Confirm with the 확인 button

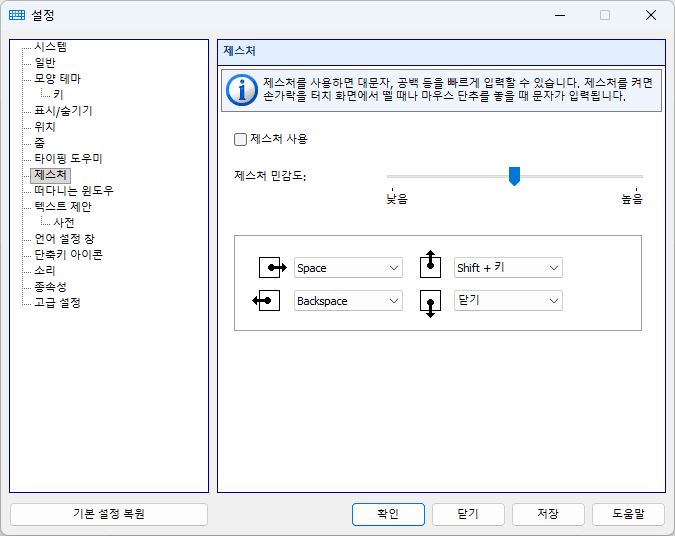coord(388,514)
